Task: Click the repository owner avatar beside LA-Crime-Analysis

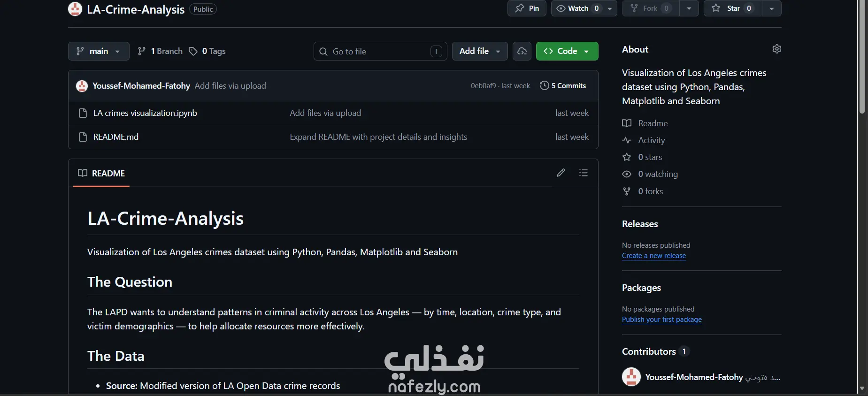Action: click(75, 9)
